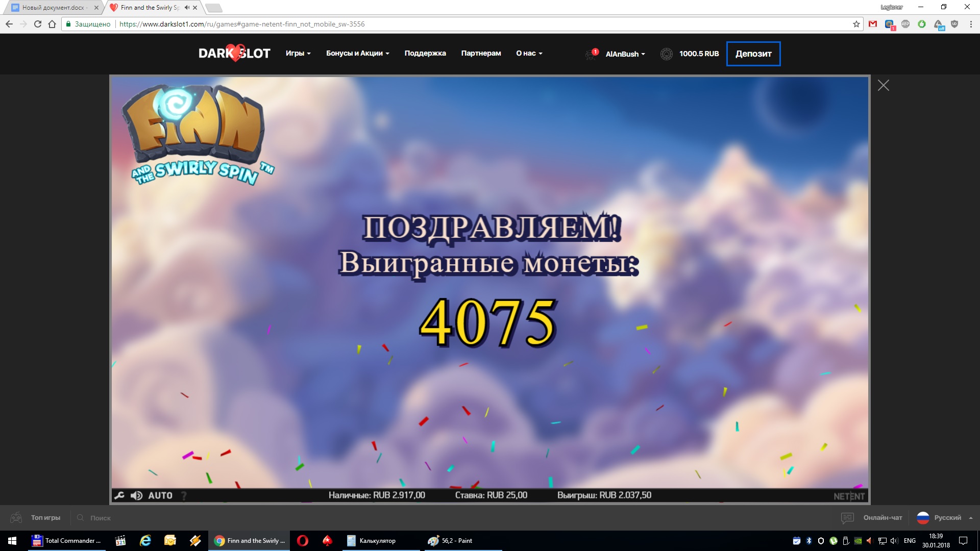Open the Партнерам page
Image resolution: width=980 pixels, height=551 pixels.
click(x=481, y=53)
